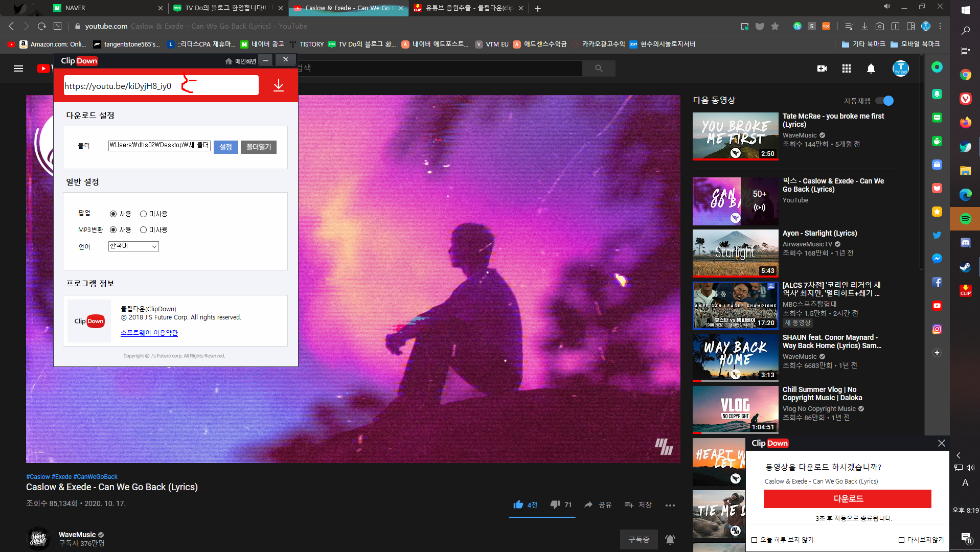The image size is (980, 552).
Task: Click the 폴더열기 button
Action: click(x=259, y=147)
